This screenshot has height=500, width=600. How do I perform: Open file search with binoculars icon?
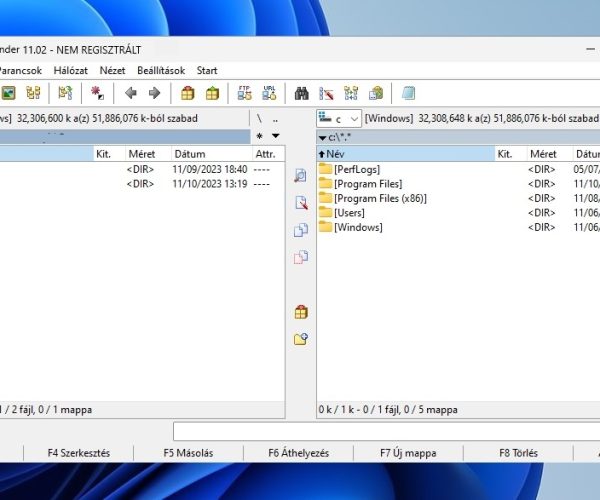pyautogui.click(x=301, y=93)
